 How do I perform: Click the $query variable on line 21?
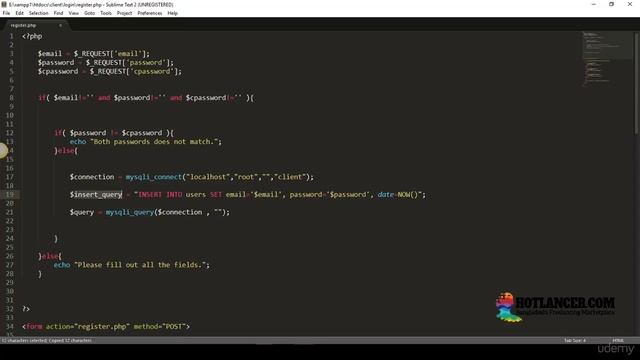pyautogui.click(x=82, y=212)
